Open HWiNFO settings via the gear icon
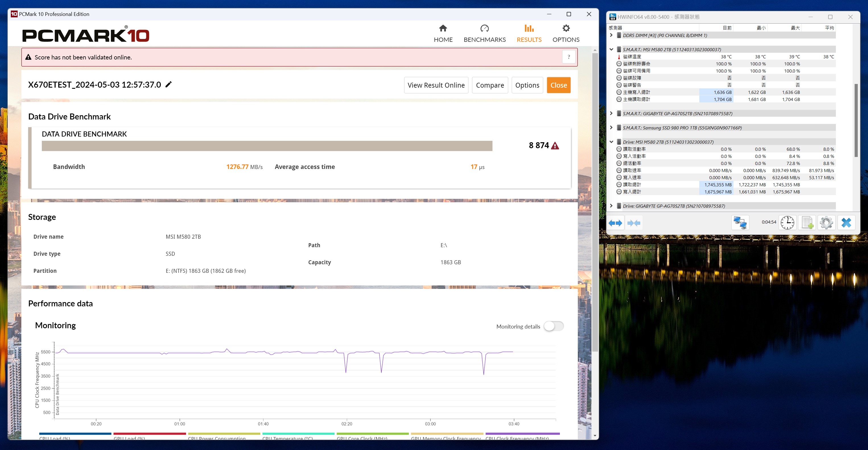This screenshot has height=450, width=868. [826, 223]
